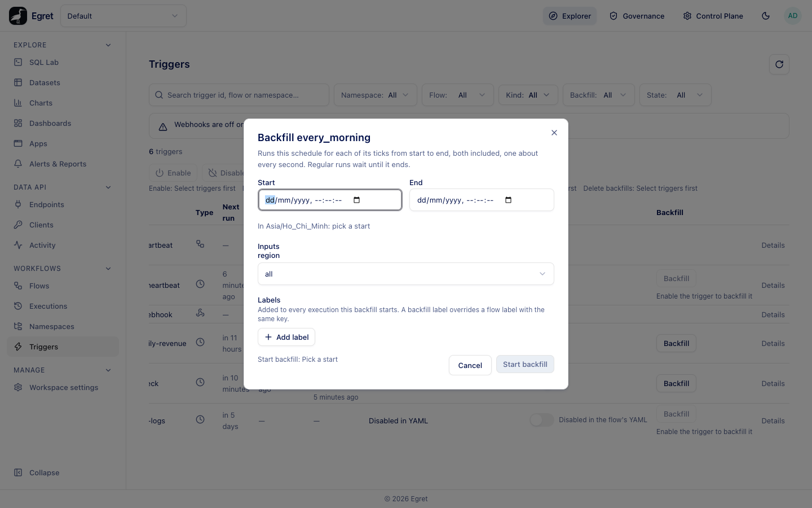Open Clients in the sidebar
The height and width of the screenshot is (508, 812).
(63, 225)
